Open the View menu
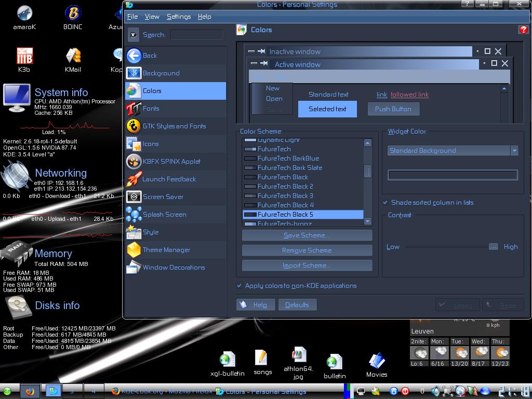 coord(152,17)
